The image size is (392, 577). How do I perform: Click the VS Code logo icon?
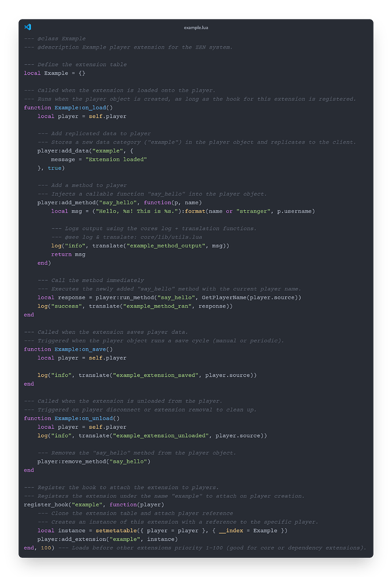[x=28, y=27]
